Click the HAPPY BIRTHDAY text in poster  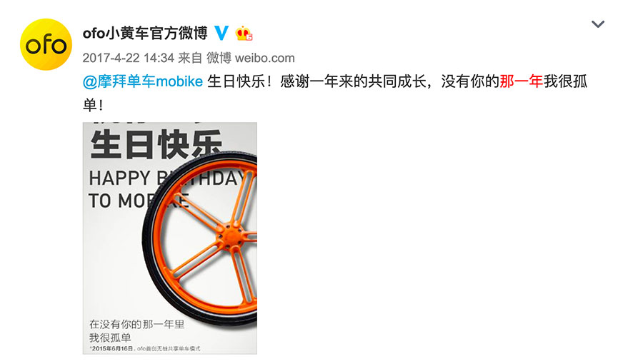(x=167, y=178)
